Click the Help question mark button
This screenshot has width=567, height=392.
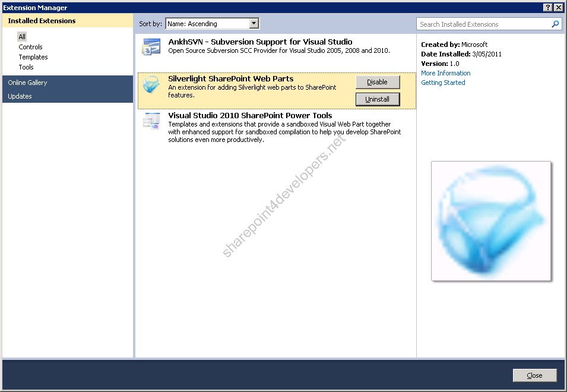point(548,8)
